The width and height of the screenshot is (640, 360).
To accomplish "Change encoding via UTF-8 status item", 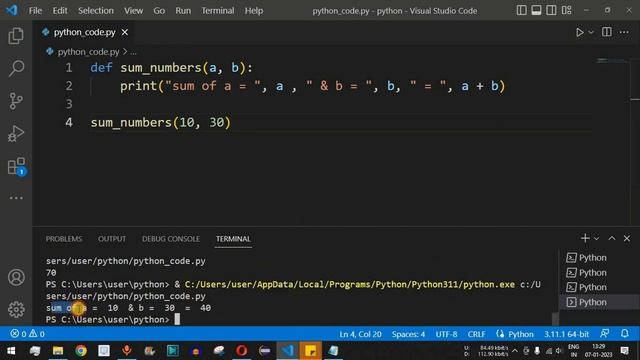I will [x=446, y=334].
